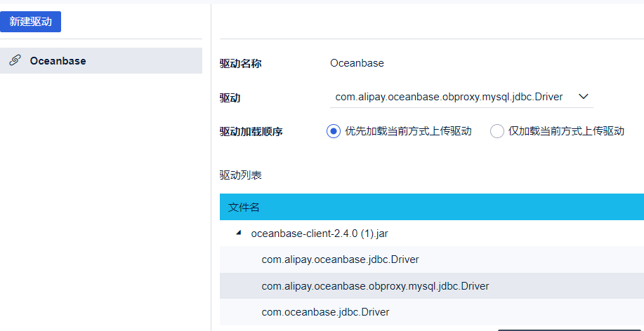Click the 驱动加载顺序 label
The image size is (644, 331).
(x=251, y=132)
